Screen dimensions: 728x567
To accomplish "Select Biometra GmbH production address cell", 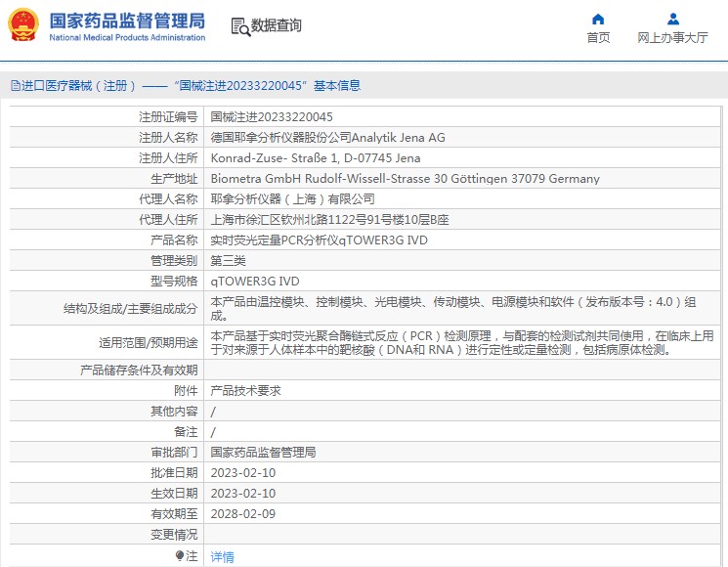I will [462, 178].
